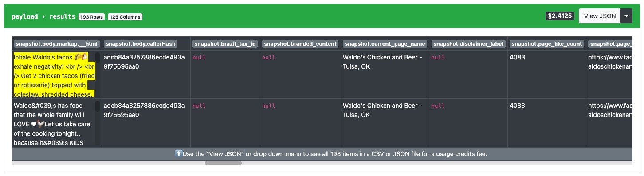644x176 pixels.
Task: Select the snapshot.current_page_name column header
Action: (385, 44)
